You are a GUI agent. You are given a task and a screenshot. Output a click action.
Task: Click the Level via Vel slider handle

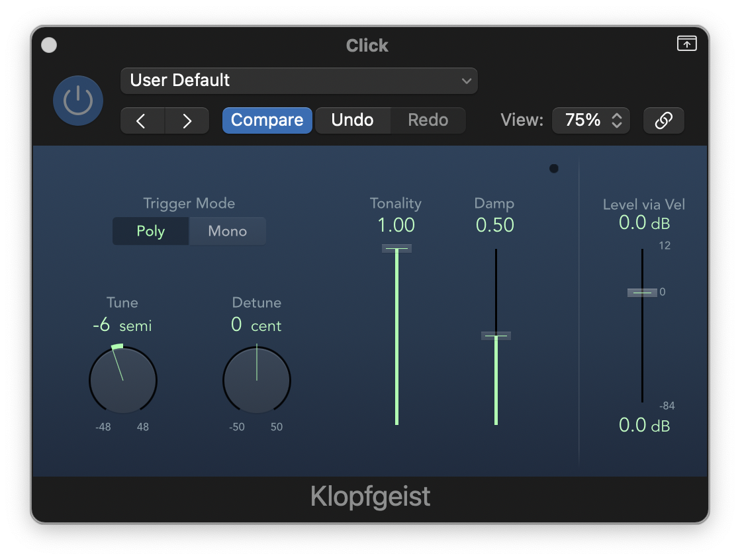(x=642, y=292)
